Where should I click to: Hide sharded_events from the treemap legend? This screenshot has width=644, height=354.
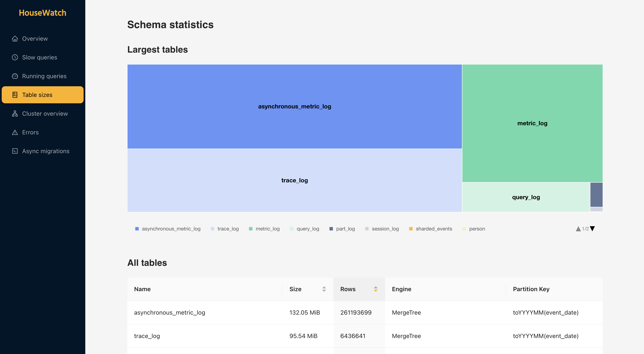pyautogui.click(x=434, y=229)
